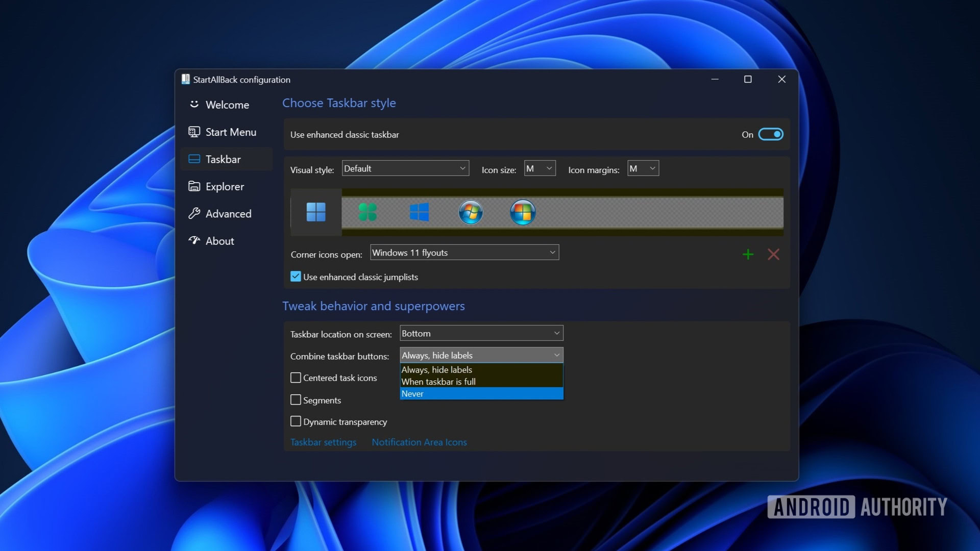Enable the Centered task icons checkbox

(295, 378)
